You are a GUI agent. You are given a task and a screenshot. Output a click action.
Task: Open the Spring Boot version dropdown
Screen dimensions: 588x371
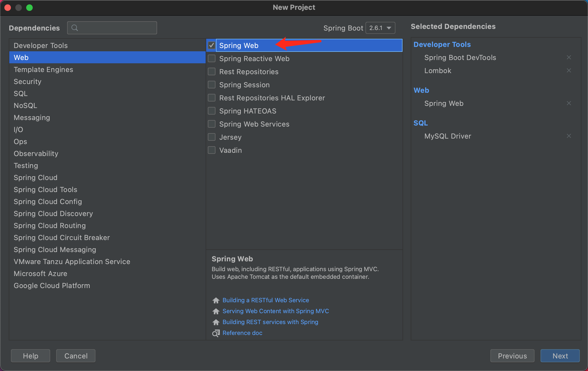tap(380, 28)
